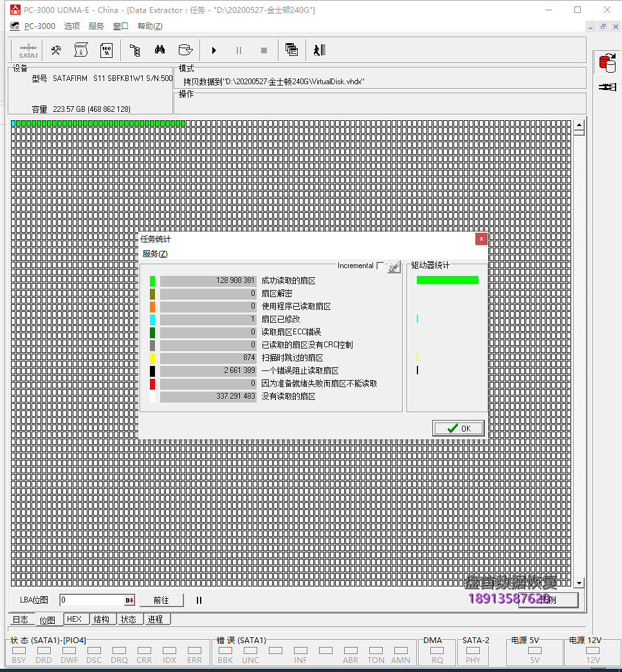Click the clear brush icon beside Incremental

[394, 266]
